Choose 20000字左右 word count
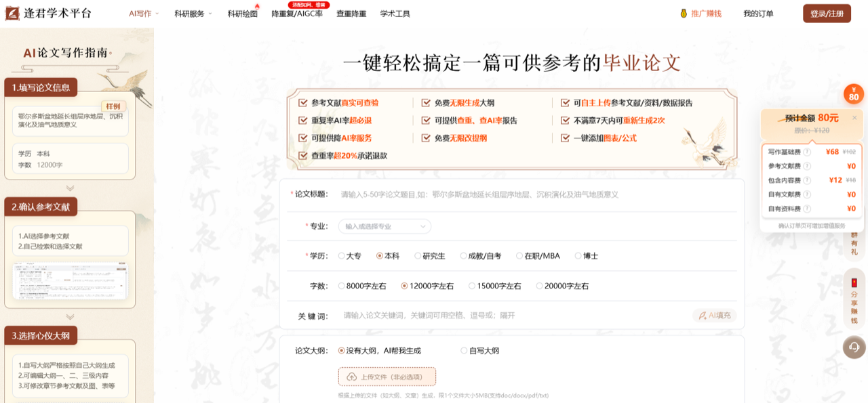868x403 pixels. [x=562, y=286]
